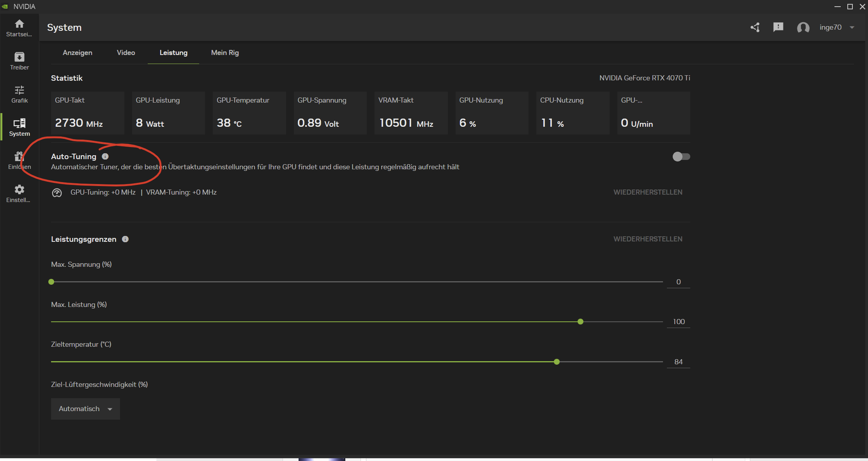Open Einstellungen gear icon
The image size is (868, 461).
click(x=19, y=190)
